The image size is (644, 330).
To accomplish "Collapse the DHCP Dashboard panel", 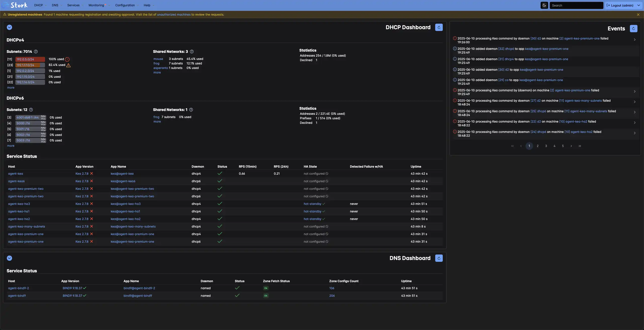I will coord(9,27).
